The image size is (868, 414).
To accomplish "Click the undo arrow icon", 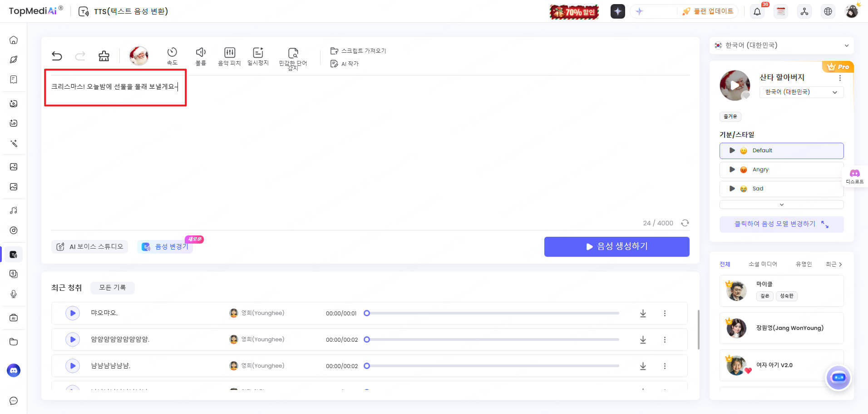I will point(57,56).
